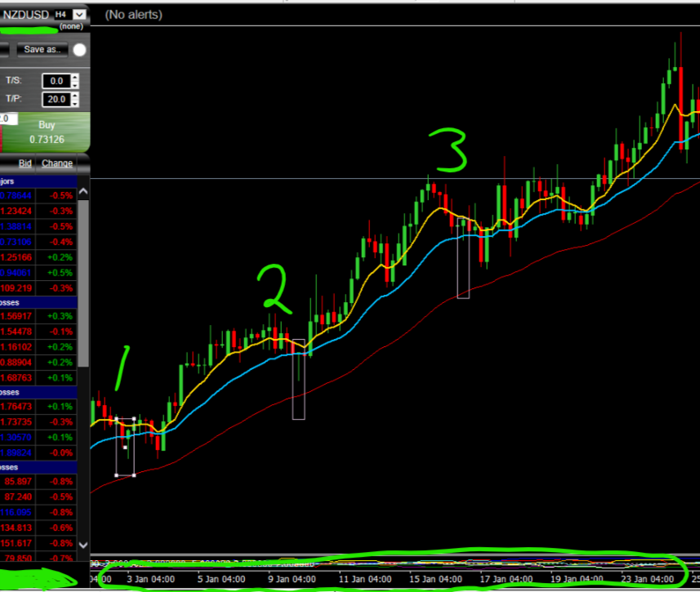Increase the T/S value with up arrow
Screen dimensions: 700x592
(75, 78)
